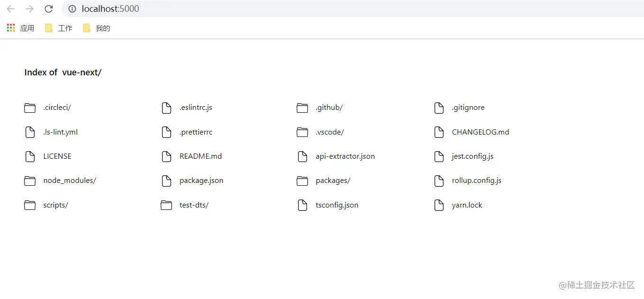Click the browser forward arrow
The width and height of the screenshot is (644, 299).
click(29, 9)
